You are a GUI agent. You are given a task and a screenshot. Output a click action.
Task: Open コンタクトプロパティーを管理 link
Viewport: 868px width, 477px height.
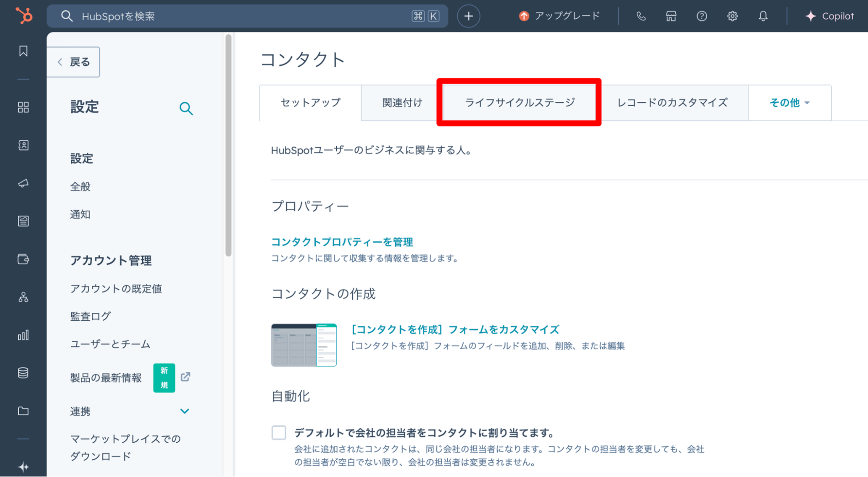(x=342, y=242)
